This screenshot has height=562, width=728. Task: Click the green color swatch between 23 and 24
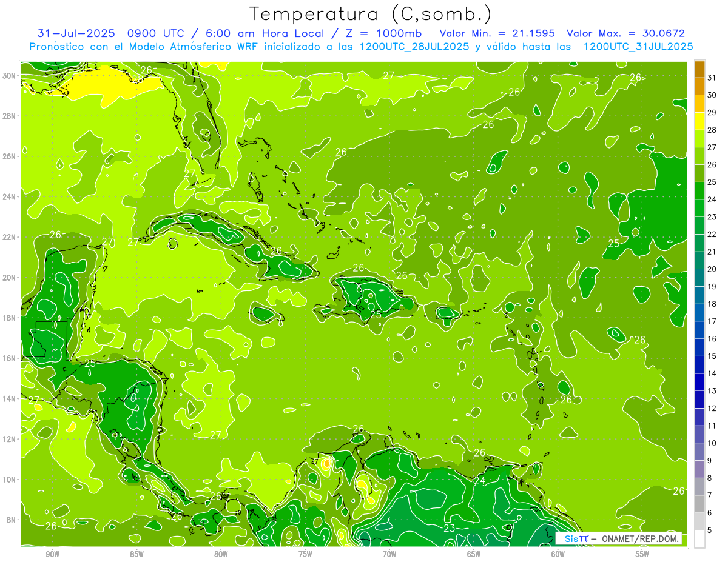(x=699, y=208)
